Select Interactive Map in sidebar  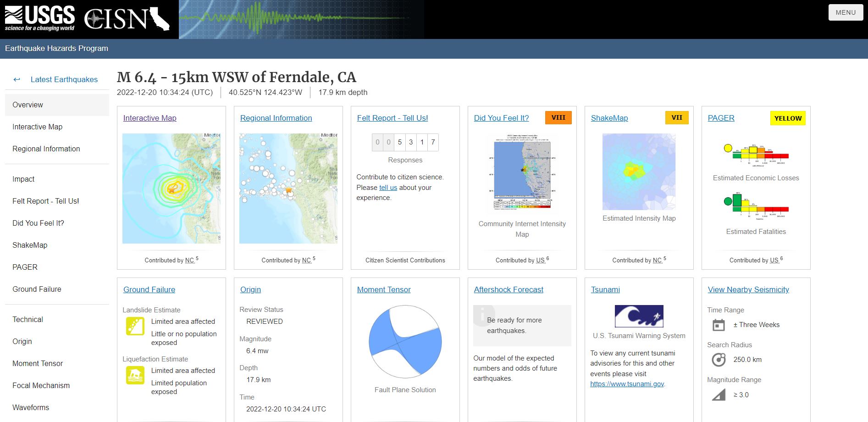point(57,127)
